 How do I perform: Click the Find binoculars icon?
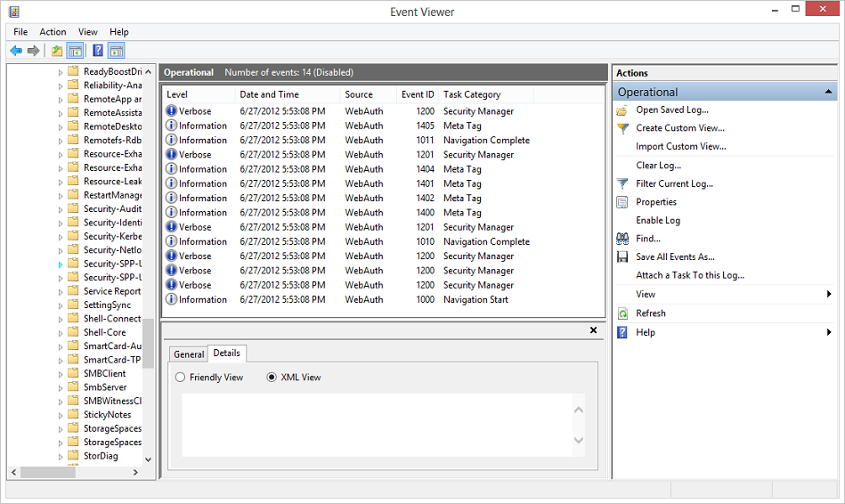coord(622,239)
